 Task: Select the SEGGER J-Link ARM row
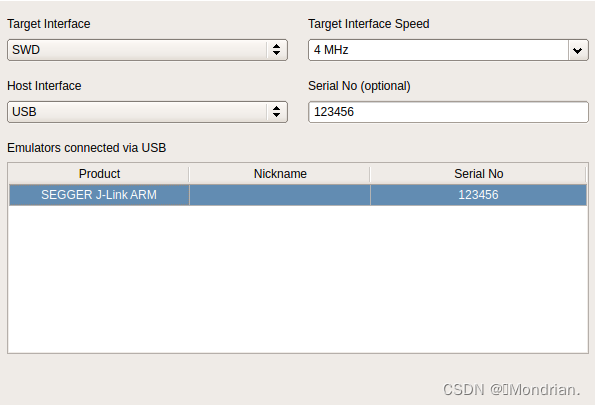[298, 195]
